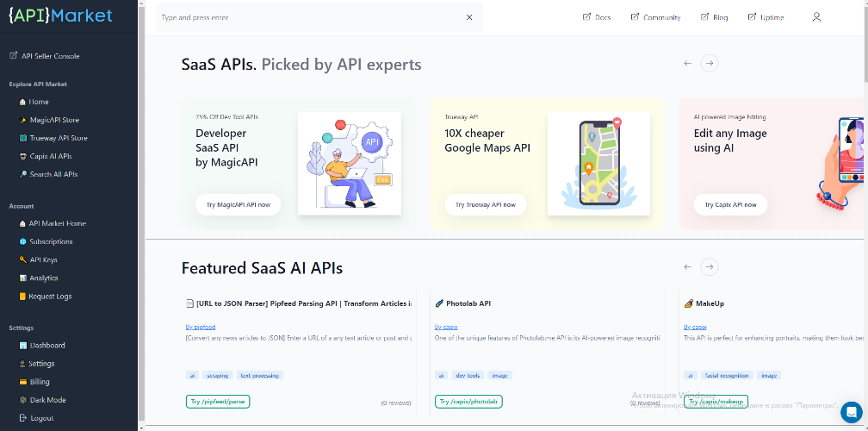Open Request Logs in the sidebar
This screenshot has height=431, width=868.
coord(46,297)
